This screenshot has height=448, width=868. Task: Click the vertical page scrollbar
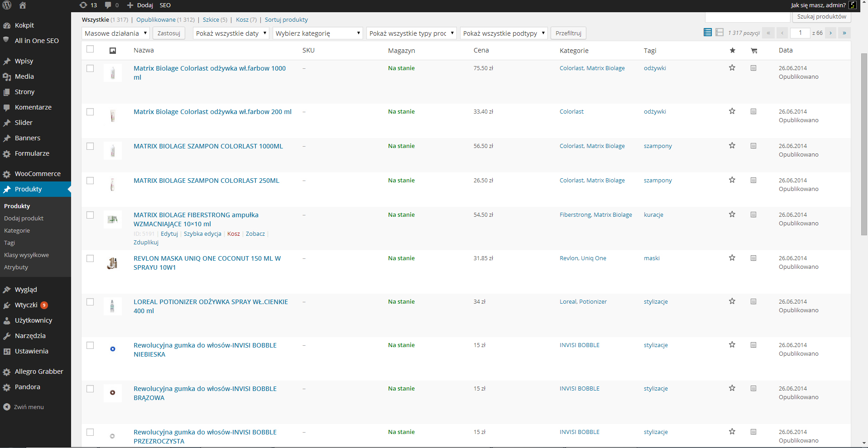pyautogui.click(x=864, y=144)
